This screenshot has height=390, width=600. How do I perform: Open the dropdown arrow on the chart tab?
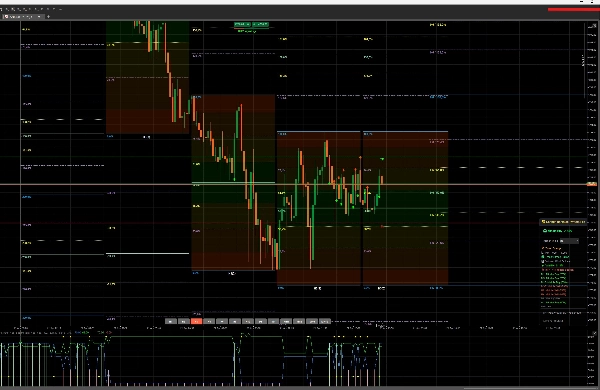coord(39,16)
